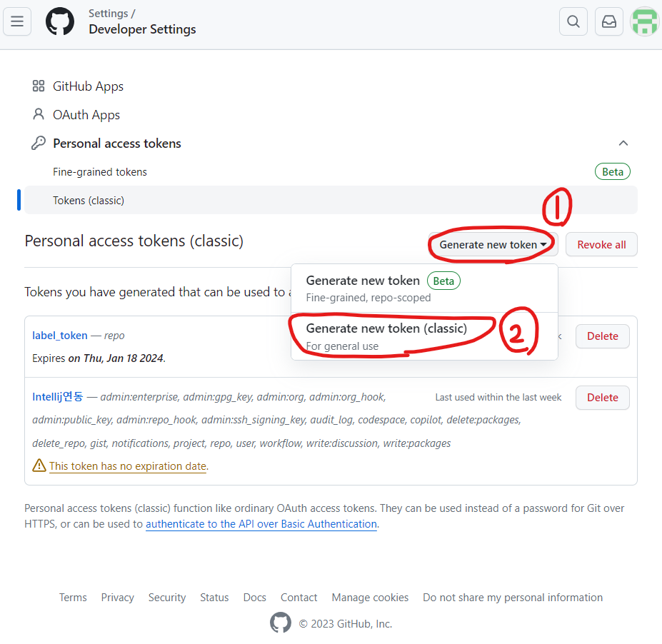
Task: Open the Intellij연동 token link
Action: pyautogui.click(x=58, y=397)
